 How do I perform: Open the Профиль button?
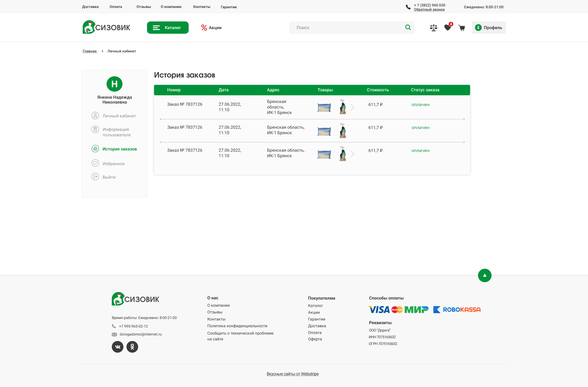point(488,28)
